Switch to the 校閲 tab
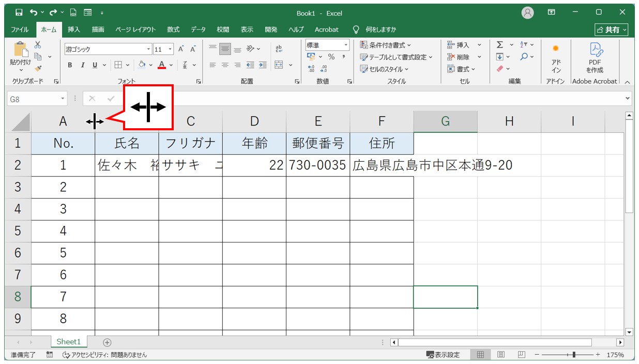639x364 pixels. point(223,29)
